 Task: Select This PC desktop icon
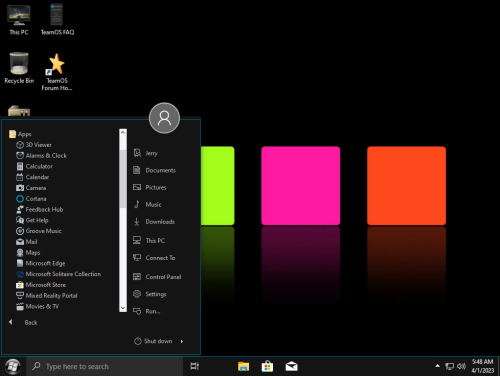click(x=19, y=20)
